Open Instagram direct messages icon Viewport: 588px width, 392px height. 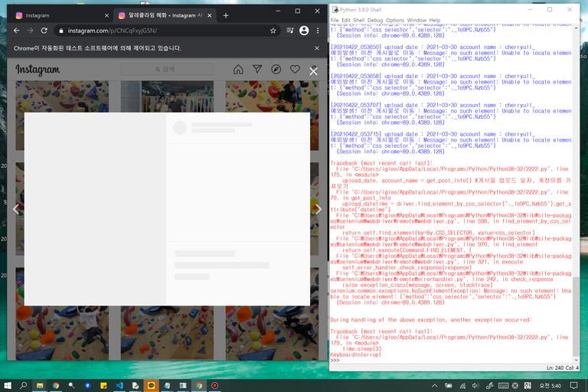pos(257,70)
